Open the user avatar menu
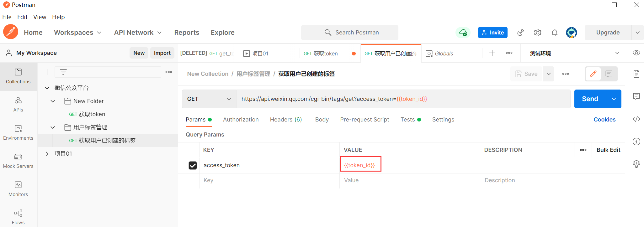The height and width of the screenshot is (227, 644). tap(572, 33)
